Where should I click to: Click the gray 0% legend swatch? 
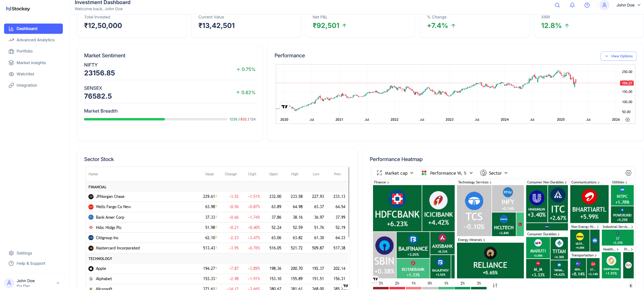(430, 288)
